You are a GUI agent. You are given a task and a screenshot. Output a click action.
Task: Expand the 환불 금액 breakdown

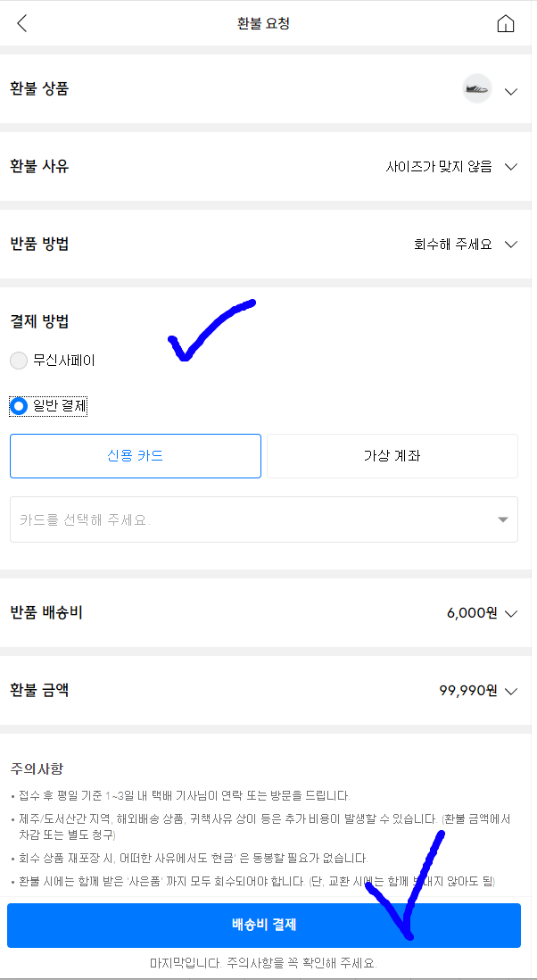[511, 691]
